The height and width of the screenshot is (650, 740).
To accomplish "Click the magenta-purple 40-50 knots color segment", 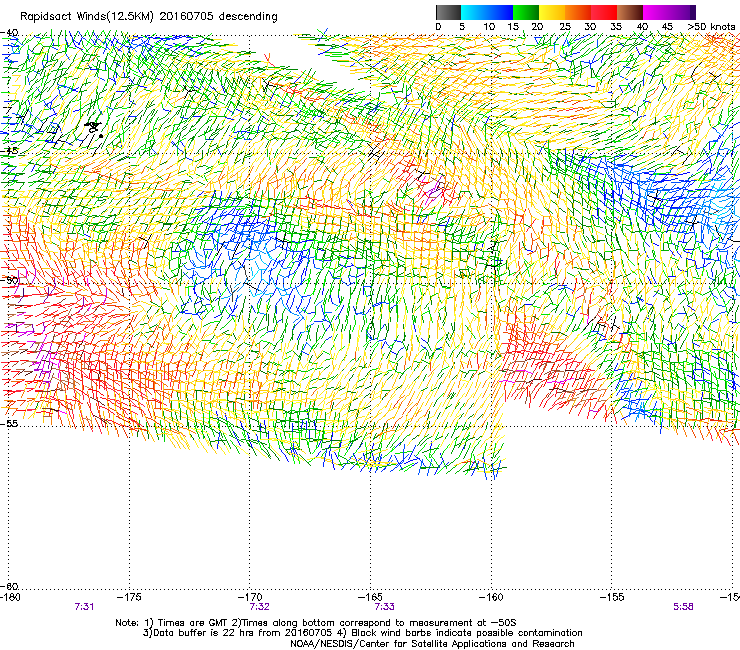I will 669,12.
